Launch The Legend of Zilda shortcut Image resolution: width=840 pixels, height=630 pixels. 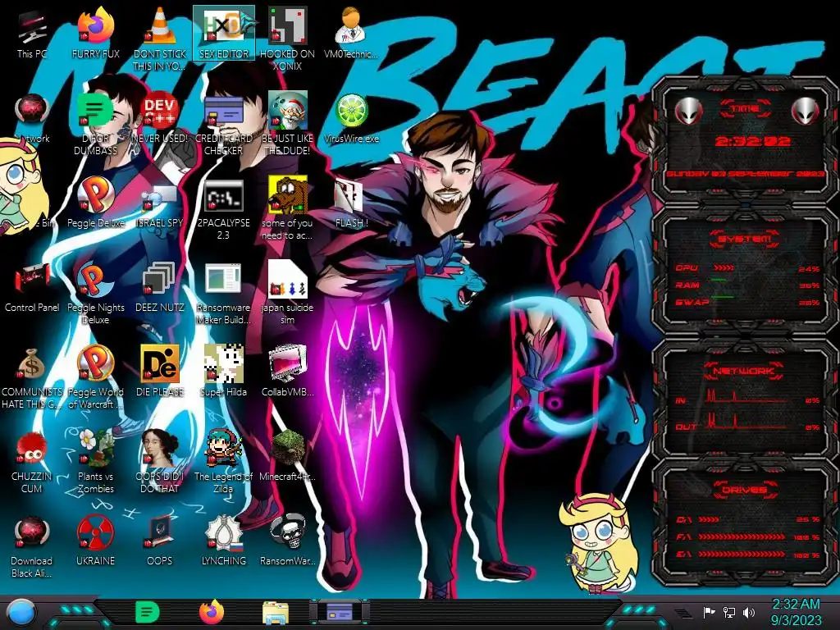click(x=223, y=461)
